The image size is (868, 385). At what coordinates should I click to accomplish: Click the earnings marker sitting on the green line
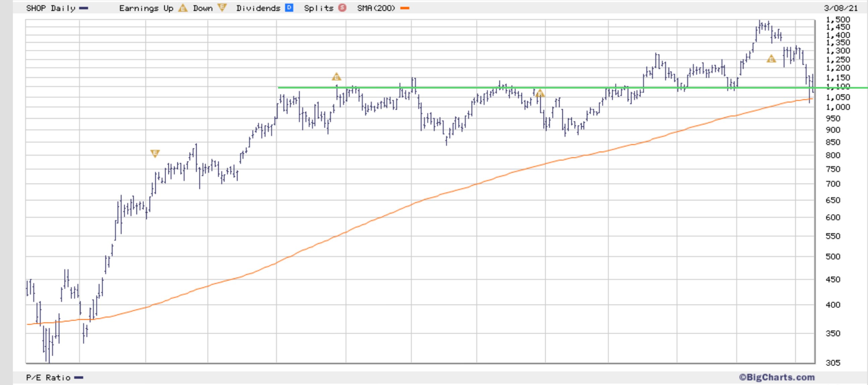coord(540,93)
